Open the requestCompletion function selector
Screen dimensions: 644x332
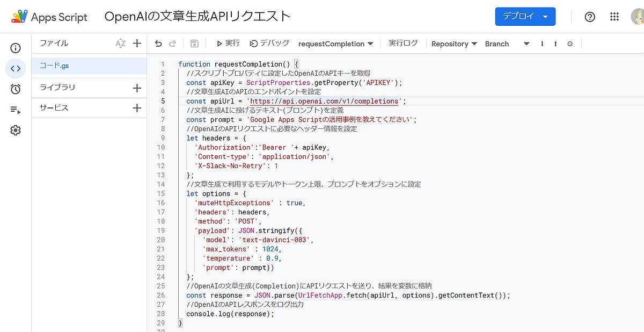click(336, 44)
